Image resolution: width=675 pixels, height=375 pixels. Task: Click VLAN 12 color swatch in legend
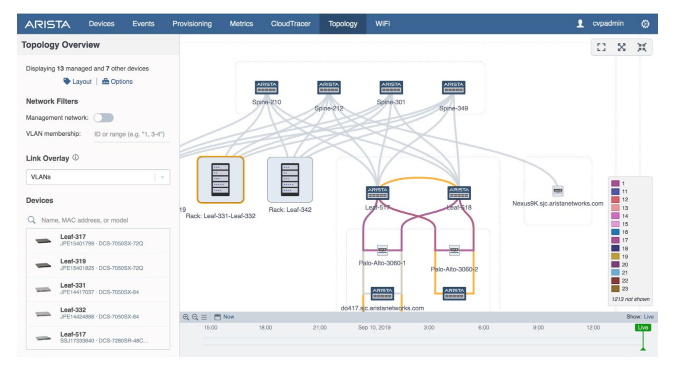pos(615,199)
